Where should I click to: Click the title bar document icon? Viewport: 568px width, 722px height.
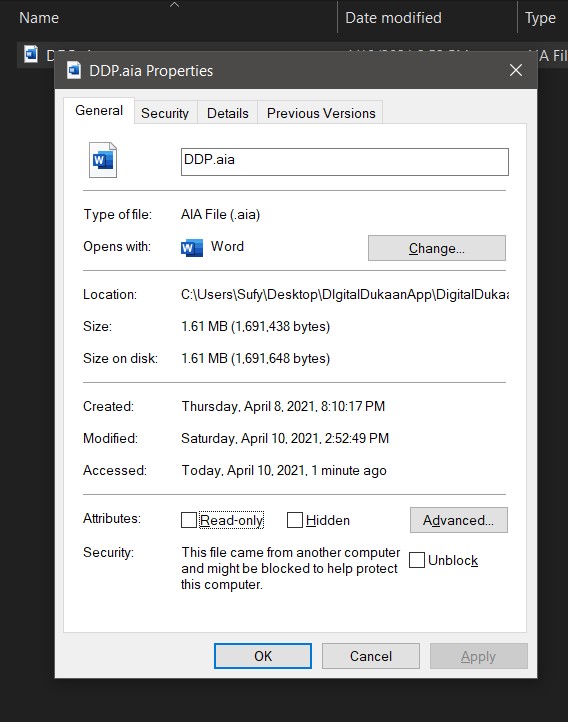[74, 70]
